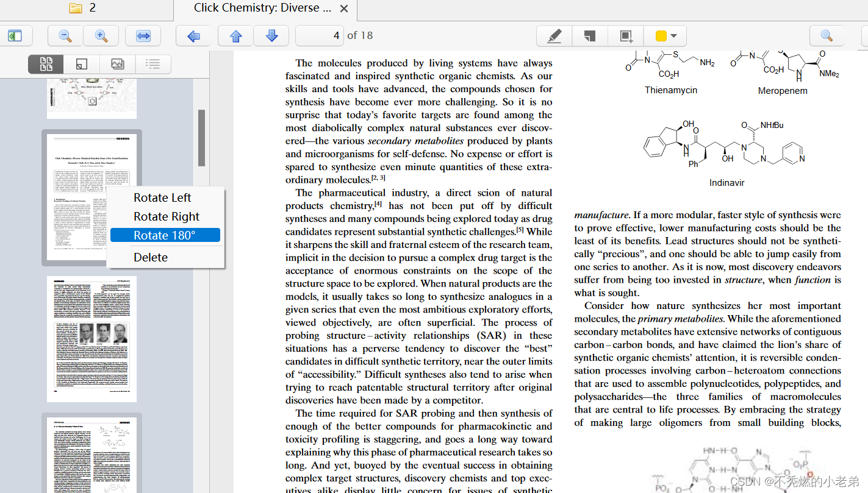Viewport: 868px width, 493px height.
Task: Click the page number field showing 4
Action: tap(320, 35)
